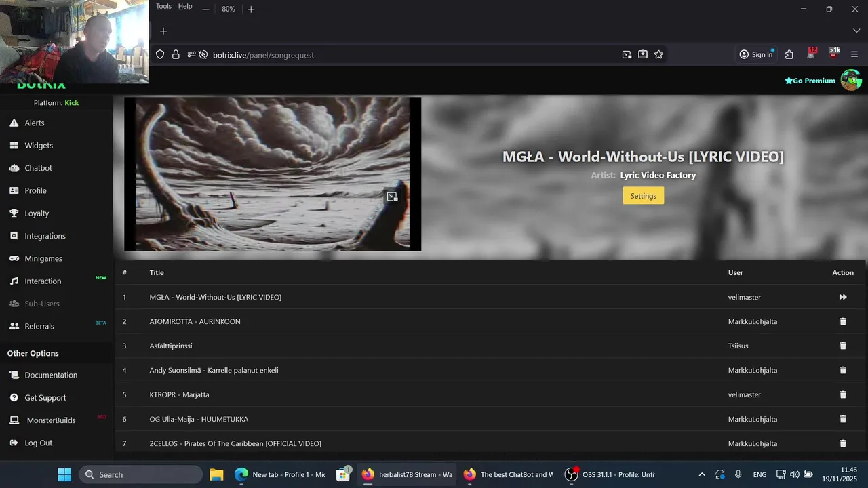Pop out video with picture-in-picture overlay
This screenshot has width=868, height=488.
click(392, 197)
